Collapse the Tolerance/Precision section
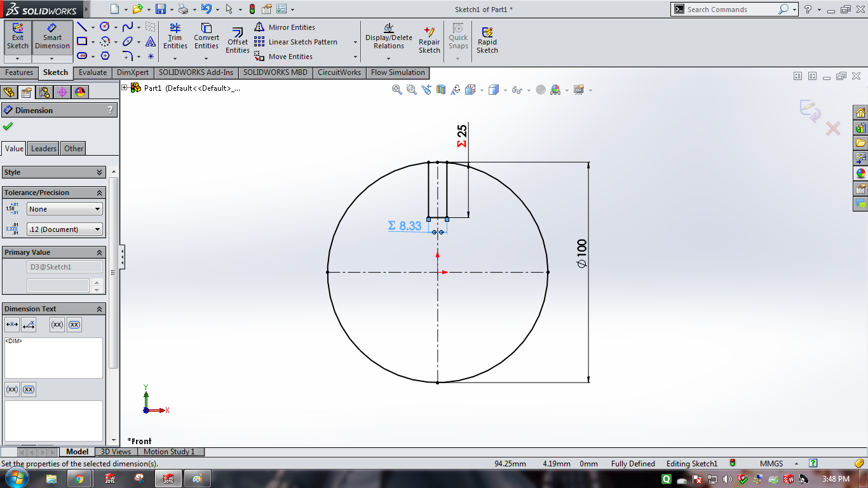Viewport: 868px width, 488px height. tap(99, 193)
